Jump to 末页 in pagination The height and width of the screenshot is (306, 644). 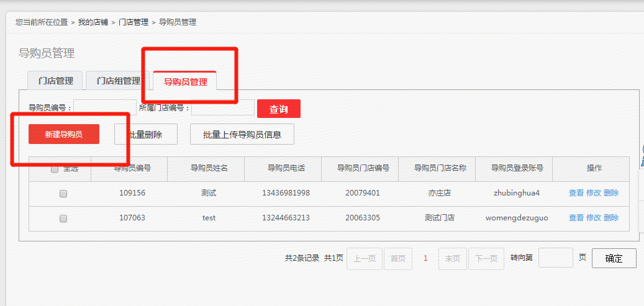(453, 258)
